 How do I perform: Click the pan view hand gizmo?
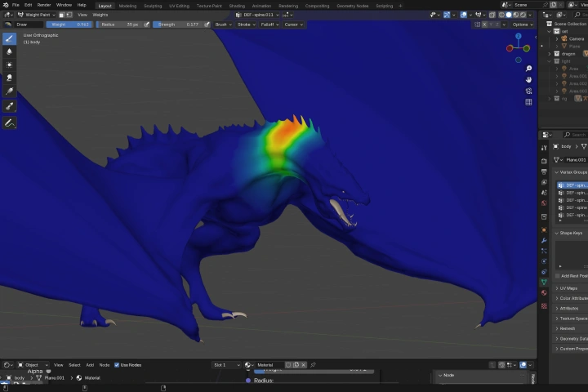tap(528, 80)
